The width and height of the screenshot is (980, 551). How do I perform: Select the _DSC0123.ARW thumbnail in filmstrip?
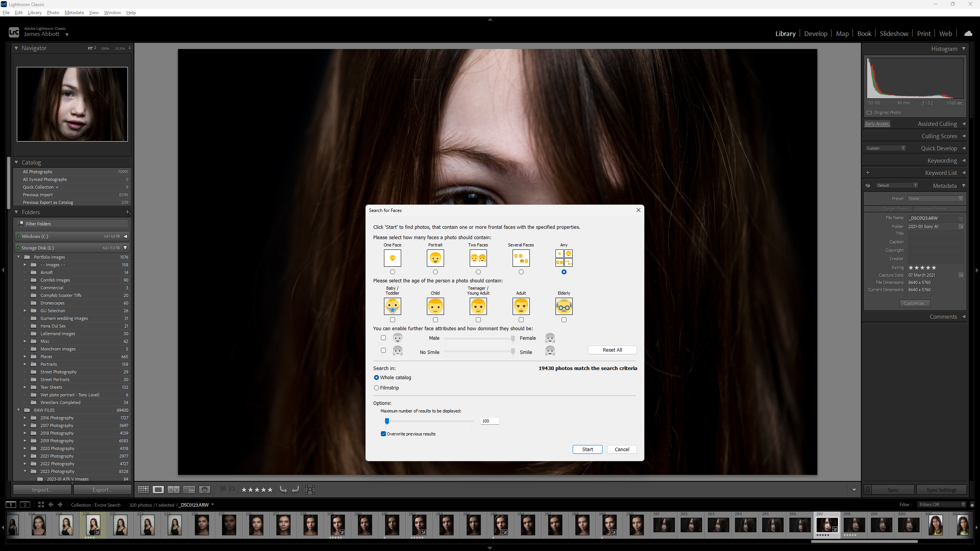(828, 525)
